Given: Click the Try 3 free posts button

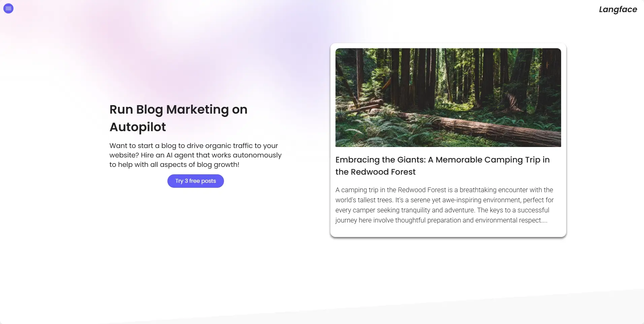Looking at the screenshot, I should pos(196,181).
